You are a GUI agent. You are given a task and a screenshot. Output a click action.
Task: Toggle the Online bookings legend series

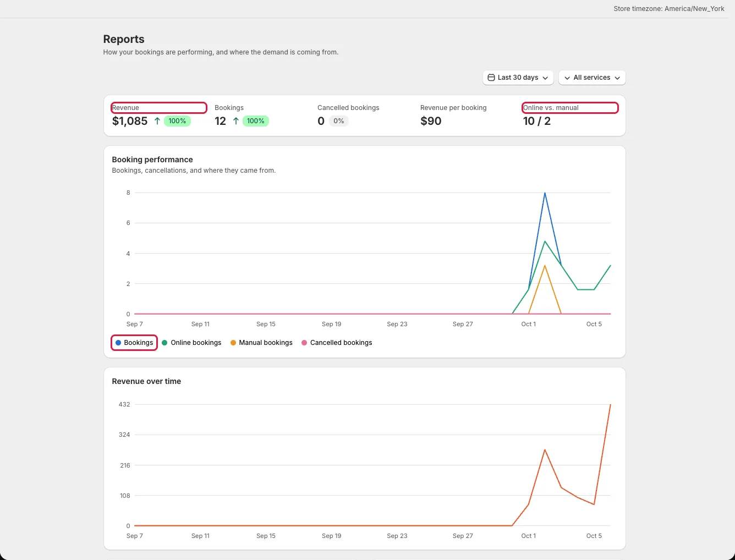191,343
